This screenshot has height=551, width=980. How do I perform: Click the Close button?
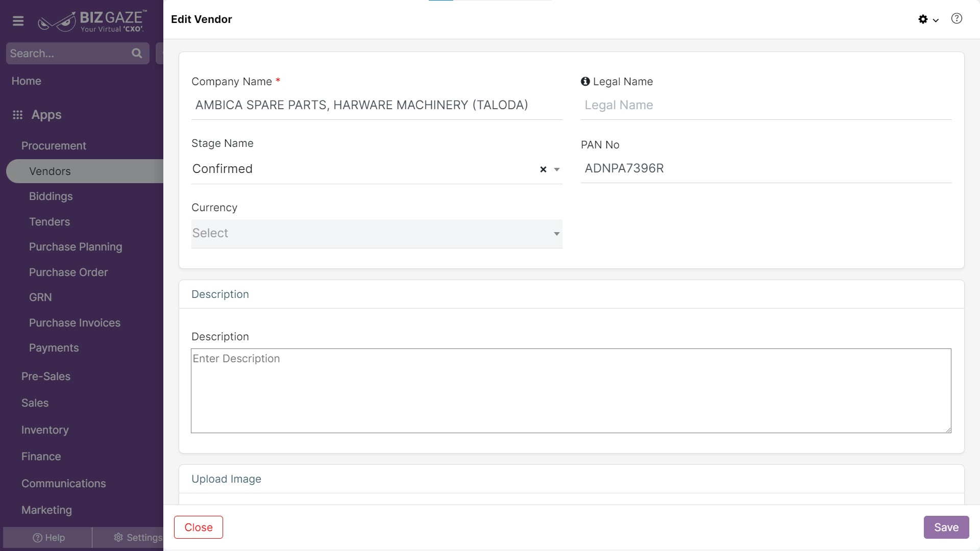pyautogui.click(x=199, y=527)
